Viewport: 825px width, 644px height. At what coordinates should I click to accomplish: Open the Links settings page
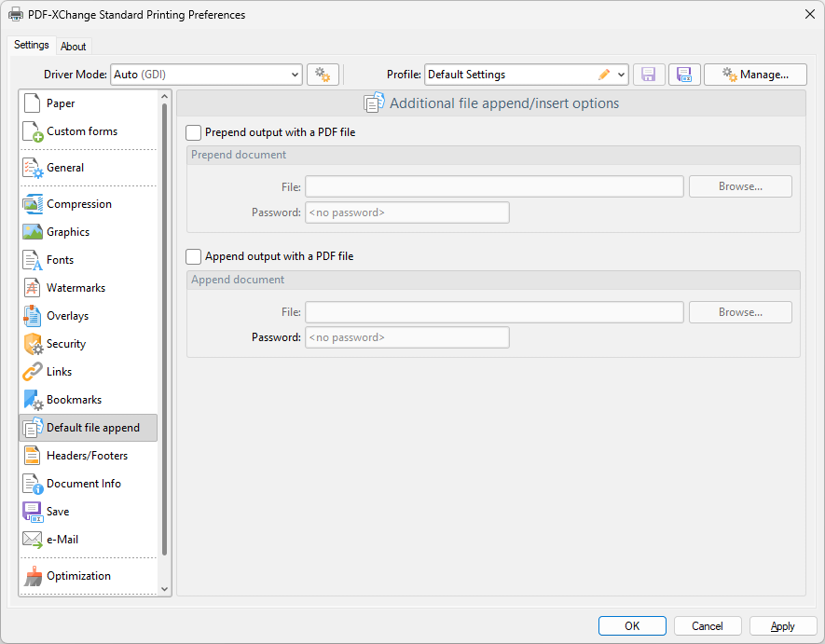click(x=88, y=372)
